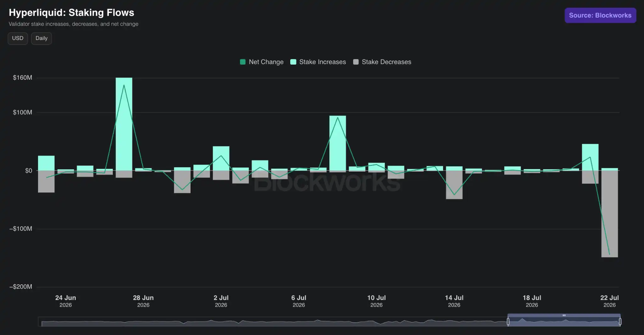Viewport: 644px width, 335px height.
Task: Grab the left handle of the range selector
Action: point(508,321)
